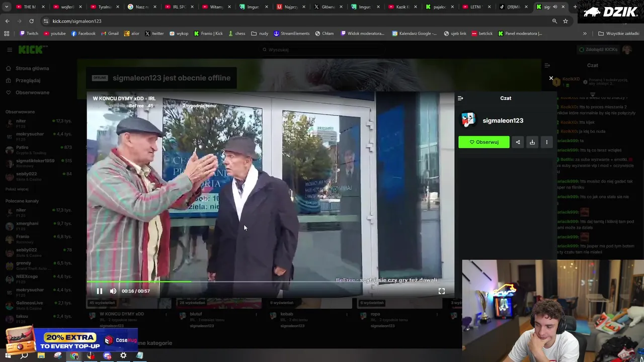Image resolution: width=644 pixels, height=362 pixels.
Task: Seek on the clip progress bar
Action: click(x=270, y=282)
